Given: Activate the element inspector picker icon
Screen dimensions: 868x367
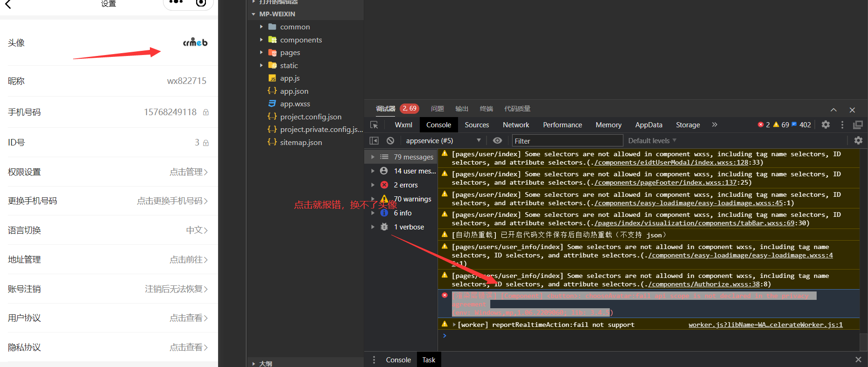Looking at the screenshot, I should (374, 125).
